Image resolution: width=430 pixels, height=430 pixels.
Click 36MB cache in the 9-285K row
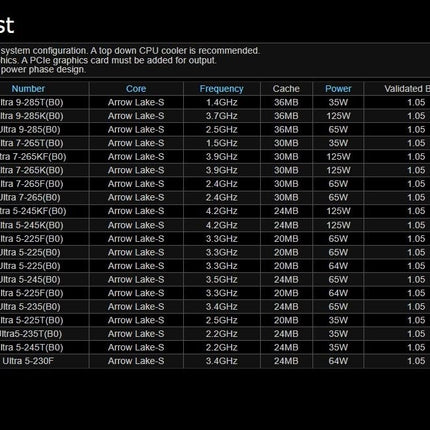tap(286, 116)
